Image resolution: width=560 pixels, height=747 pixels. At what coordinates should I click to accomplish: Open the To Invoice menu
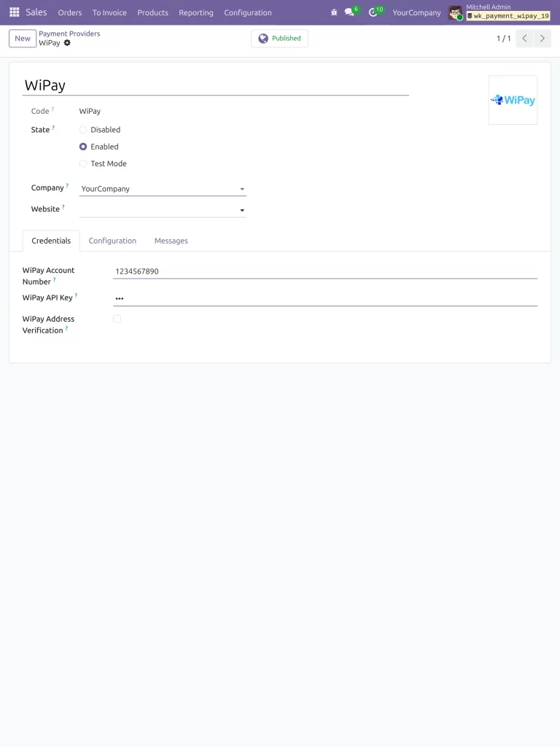tap(109, 12)
